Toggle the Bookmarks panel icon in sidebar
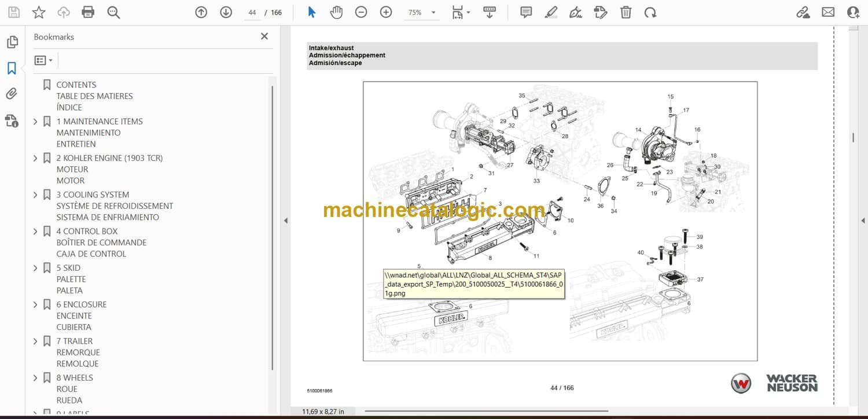Viewport: 868px width, 419px height. point(12,68)
